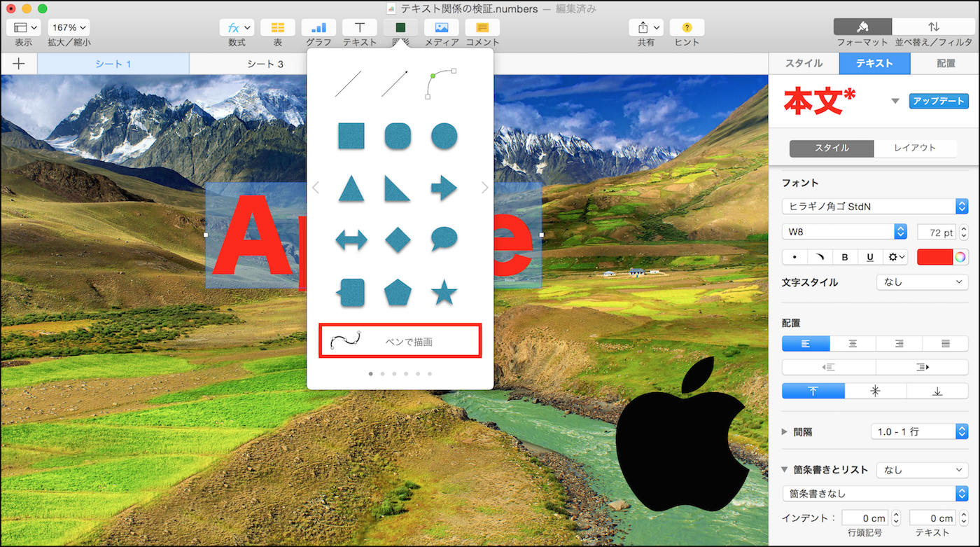The image size is (980, 547).
Task: Expand the line spacing section
Action: coord(785,432)
